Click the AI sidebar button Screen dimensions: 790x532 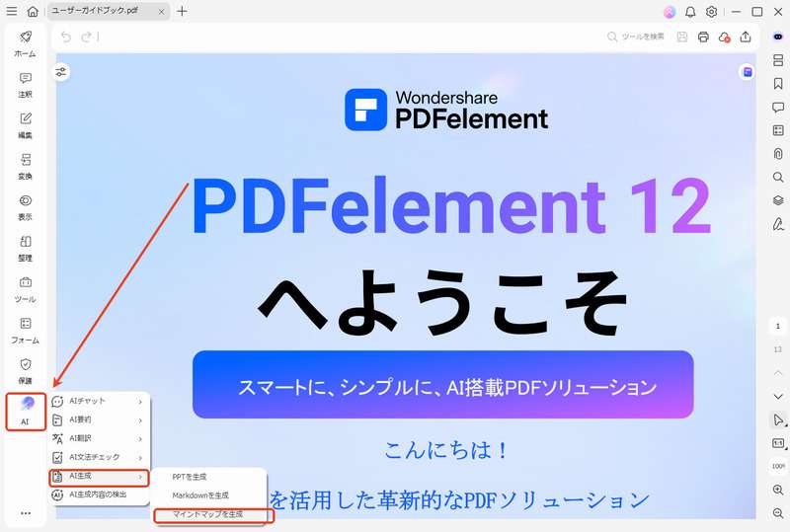tap(26, 412)
